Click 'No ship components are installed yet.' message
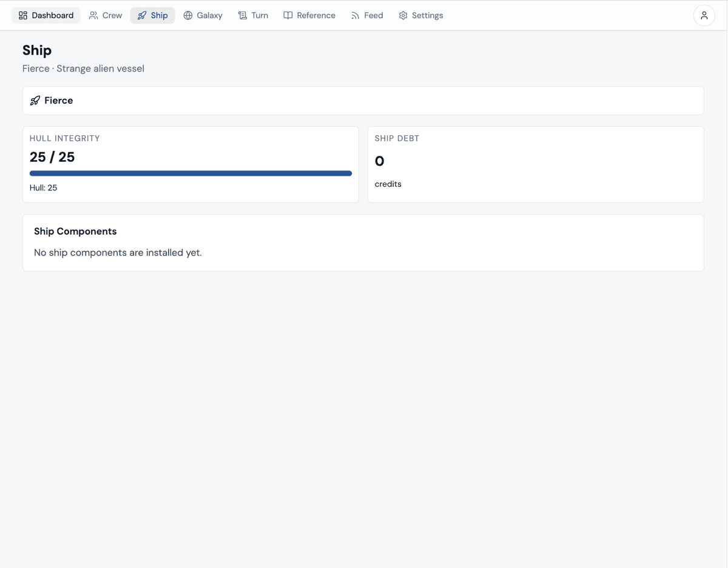This screenshot has height=568, width=728. click(x=118, y=253)
